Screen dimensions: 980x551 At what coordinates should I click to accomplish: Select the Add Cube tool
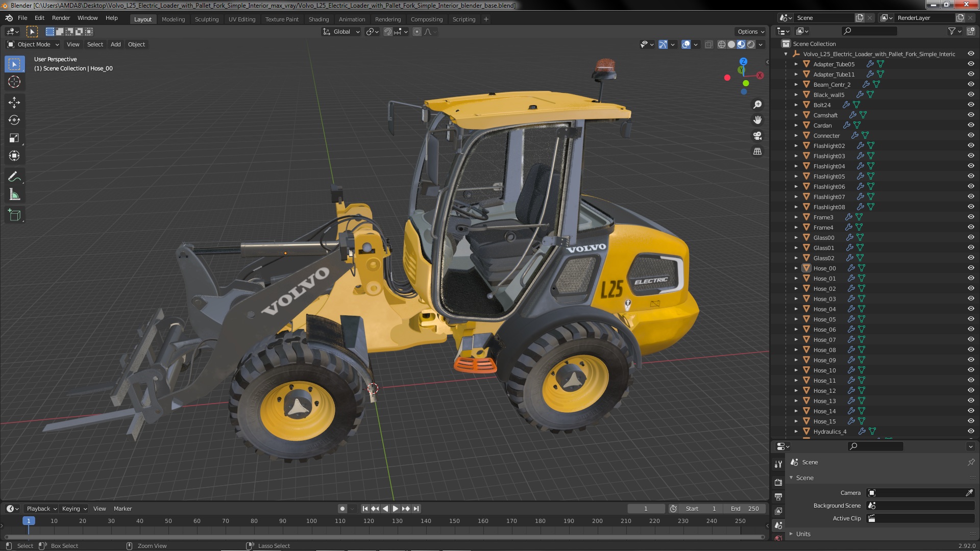tap(14, 215)
